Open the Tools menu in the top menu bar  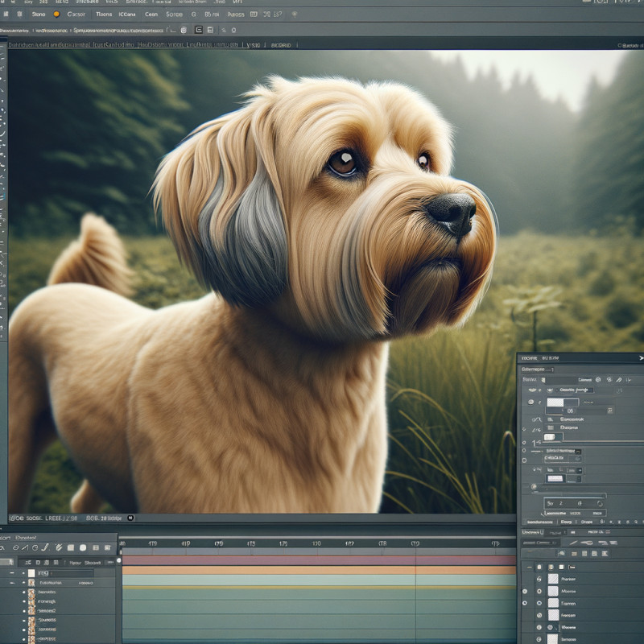click(102, 13)
